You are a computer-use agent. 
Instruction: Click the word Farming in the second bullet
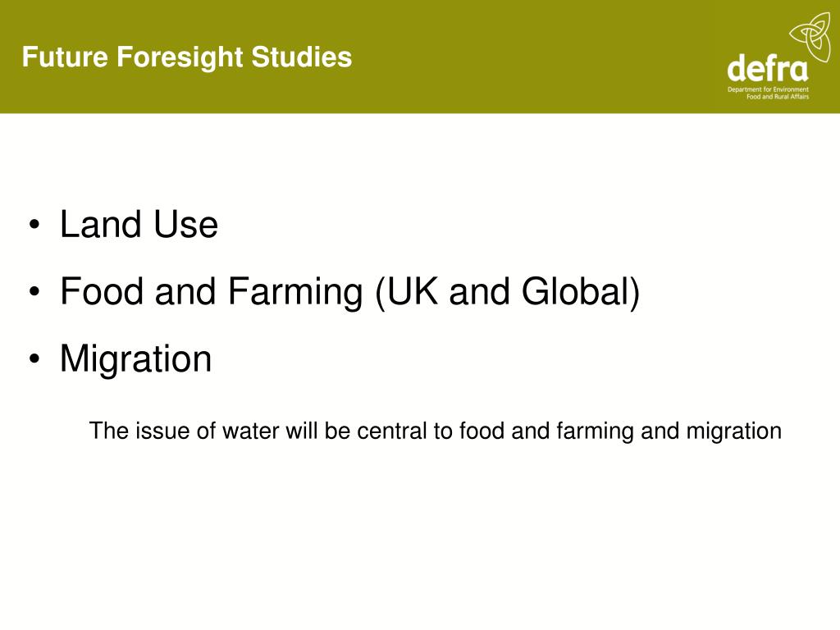(295, 294)
